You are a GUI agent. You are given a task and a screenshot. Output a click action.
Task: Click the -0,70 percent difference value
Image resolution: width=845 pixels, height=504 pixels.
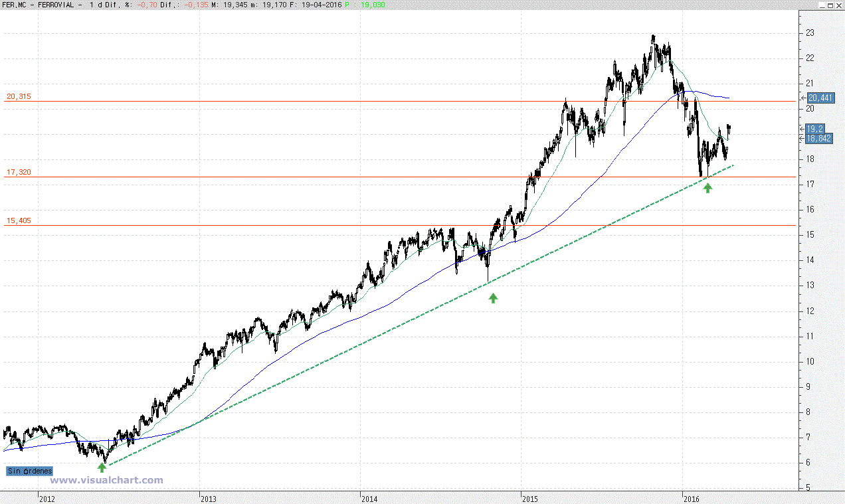pyautogui.click(x=147, y=5)
